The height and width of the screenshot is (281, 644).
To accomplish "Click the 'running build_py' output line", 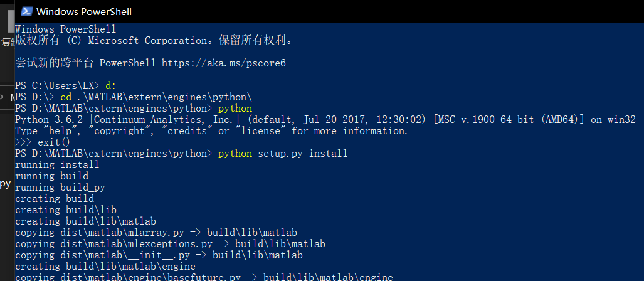I will pyautogui.click(x=60, y=188).
